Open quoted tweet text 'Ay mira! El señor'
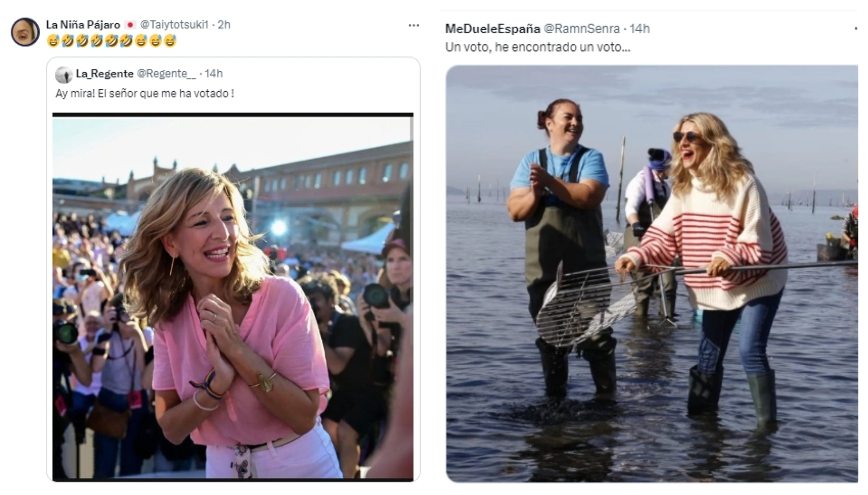Viewport: 868px width, 495px height. pos(145,93)
